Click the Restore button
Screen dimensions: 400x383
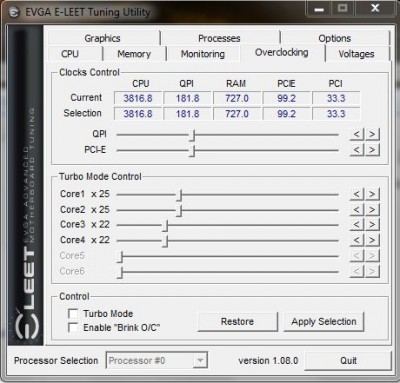[x=237, y=322]
